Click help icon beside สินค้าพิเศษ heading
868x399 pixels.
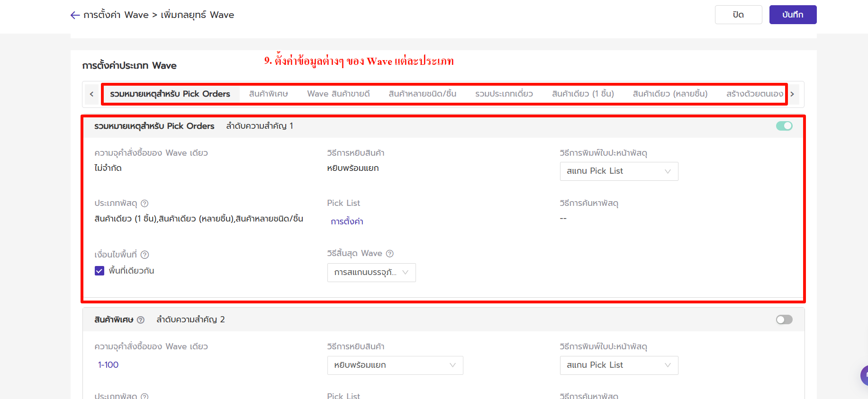(x=141, y=320)
